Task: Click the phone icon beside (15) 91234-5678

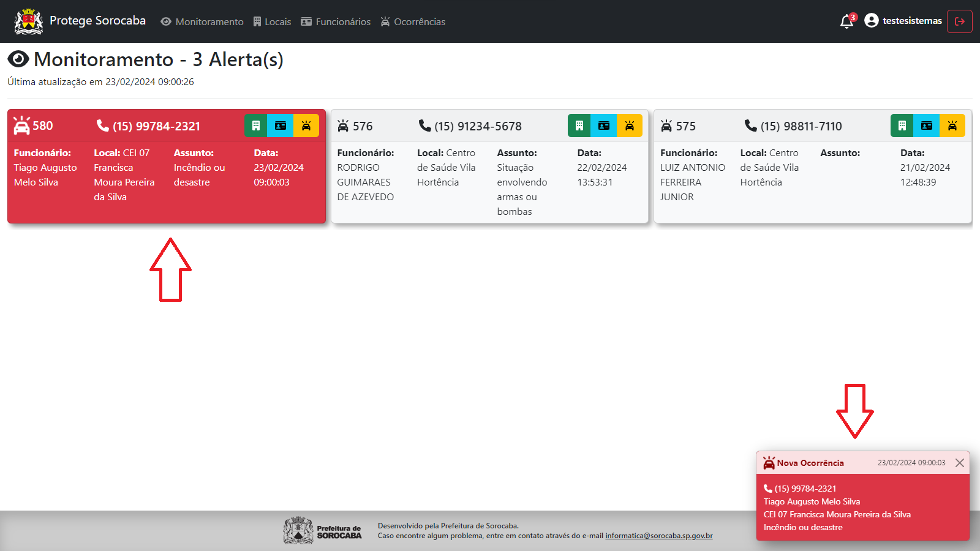Action: (425, 126)
